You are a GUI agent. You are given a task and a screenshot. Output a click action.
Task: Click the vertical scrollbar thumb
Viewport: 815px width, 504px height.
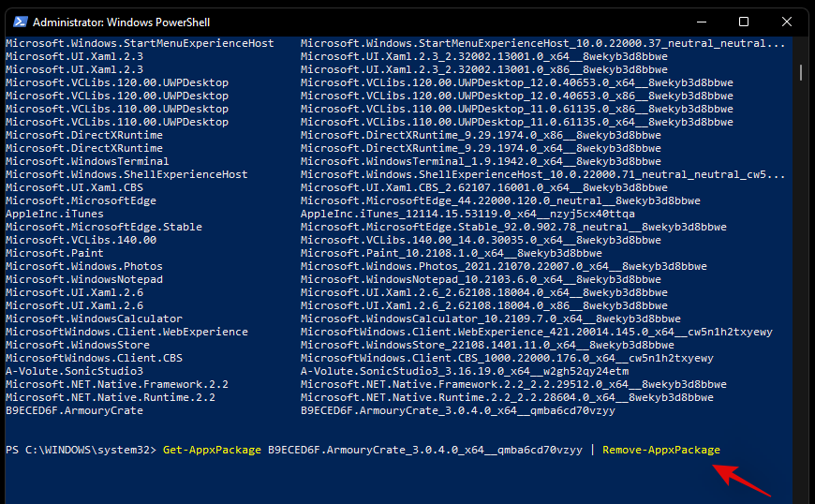click(802, 72)
